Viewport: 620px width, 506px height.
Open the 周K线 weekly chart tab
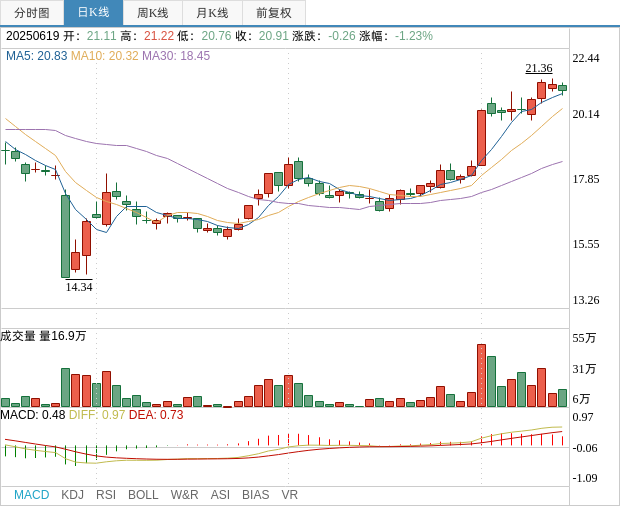(x=153, y=13)
